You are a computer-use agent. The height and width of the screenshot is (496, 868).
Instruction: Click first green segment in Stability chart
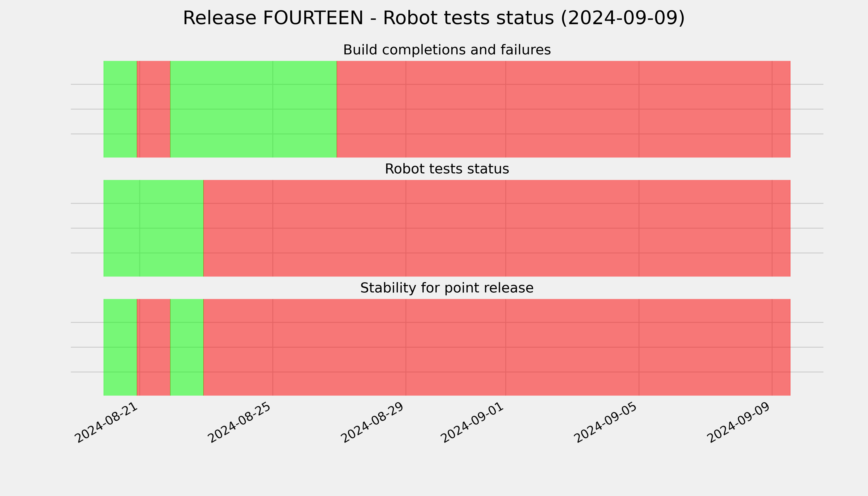click(120, 347)
